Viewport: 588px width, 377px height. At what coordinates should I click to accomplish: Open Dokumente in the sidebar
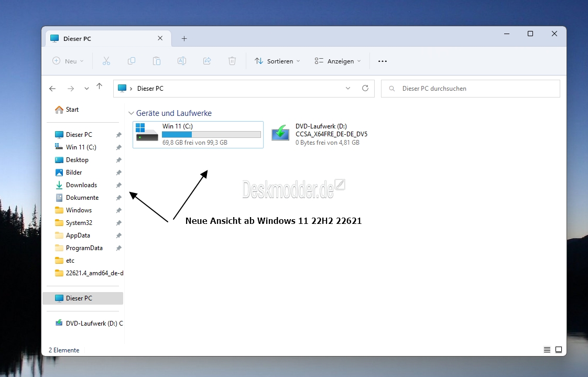[x=77, y=198]
